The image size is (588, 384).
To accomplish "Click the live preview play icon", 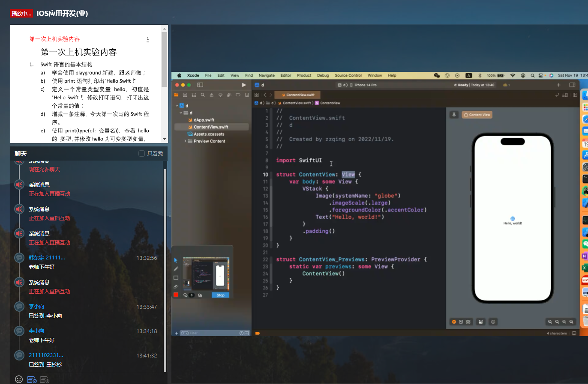I will 454,321.
